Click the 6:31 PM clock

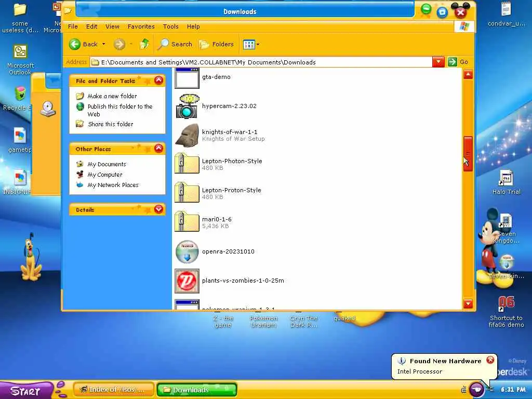pyautogui.click(x=513, y=390)
